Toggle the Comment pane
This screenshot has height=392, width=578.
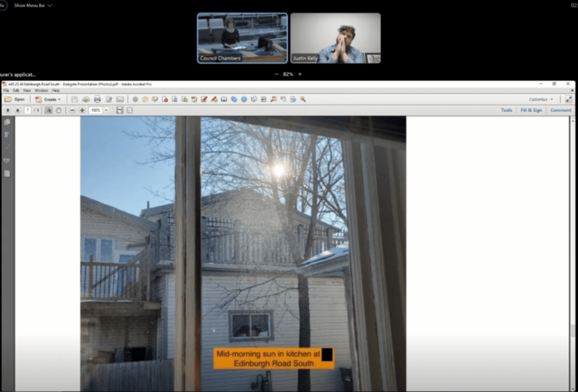(560, 110)
